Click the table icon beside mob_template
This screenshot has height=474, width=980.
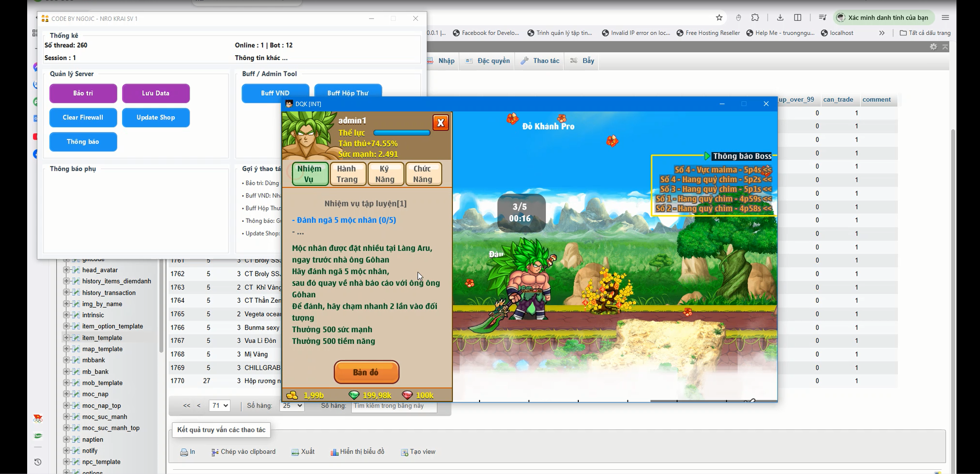pyautogui.click(x=76, y=383)
